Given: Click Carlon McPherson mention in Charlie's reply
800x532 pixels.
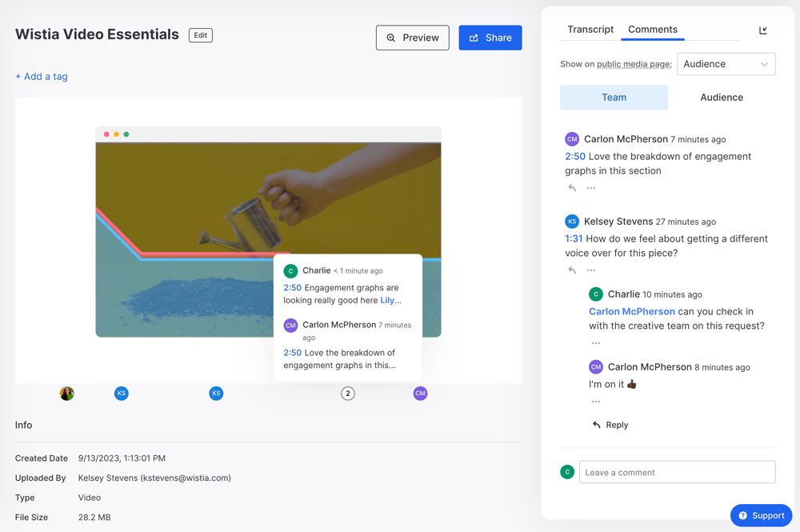Looking at the screenshot, I should point(632,312).
